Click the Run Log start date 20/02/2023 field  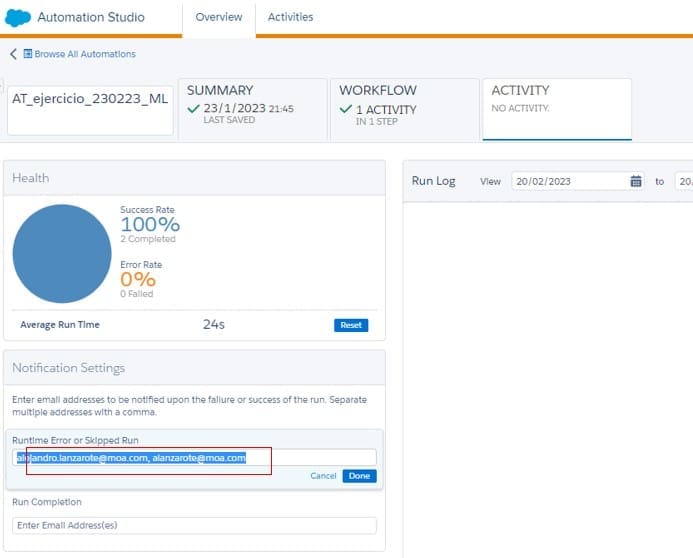(570, 181)
